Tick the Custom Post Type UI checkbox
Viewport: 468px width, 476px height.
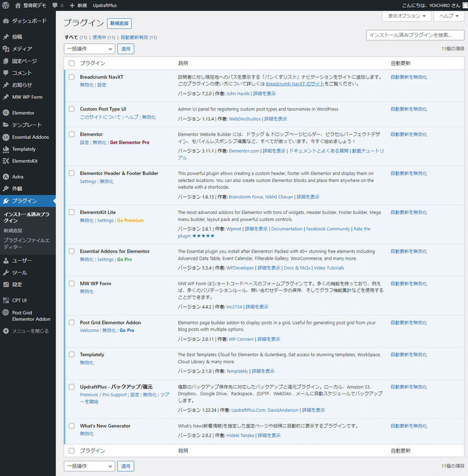[x=72, y=109]
